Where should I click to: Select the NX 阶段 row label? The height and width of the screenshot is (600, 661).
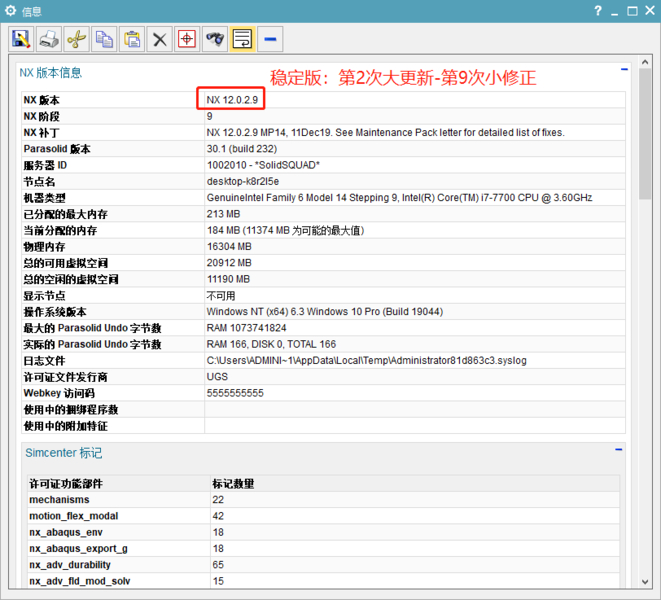(41, 116)
